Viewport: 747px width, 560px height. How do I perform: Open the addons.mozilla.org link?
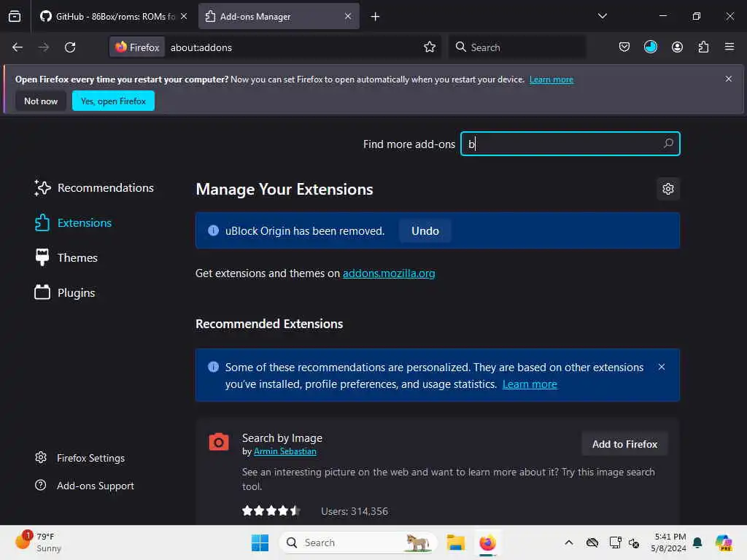389,273
